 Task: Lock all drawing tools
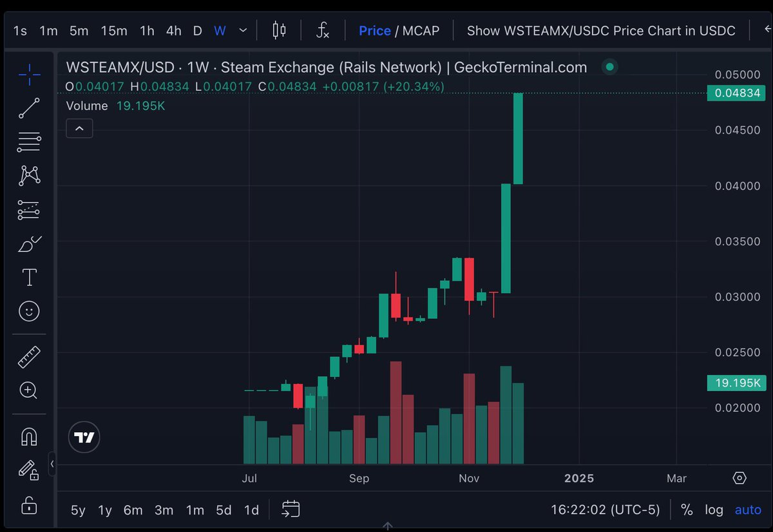click(x=29, y=505)
